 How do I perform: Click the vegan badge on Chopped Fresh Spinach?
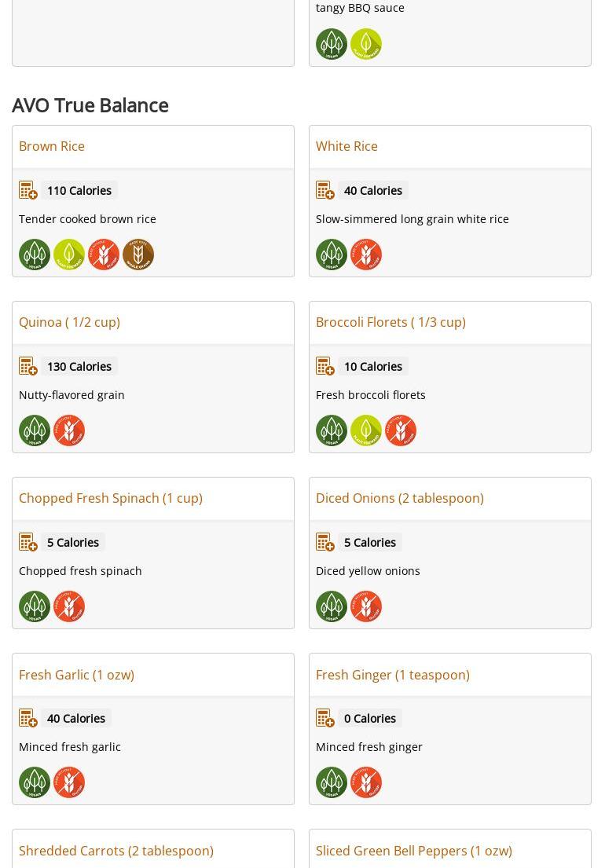point(35,606)
